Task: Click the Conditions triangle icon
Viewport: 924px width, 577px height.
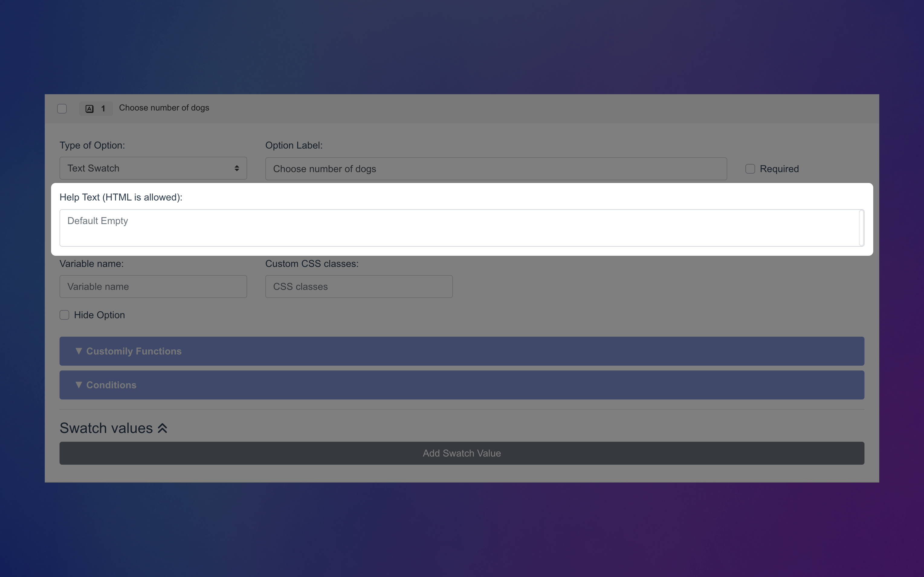Action: click(x=79, y=385)
